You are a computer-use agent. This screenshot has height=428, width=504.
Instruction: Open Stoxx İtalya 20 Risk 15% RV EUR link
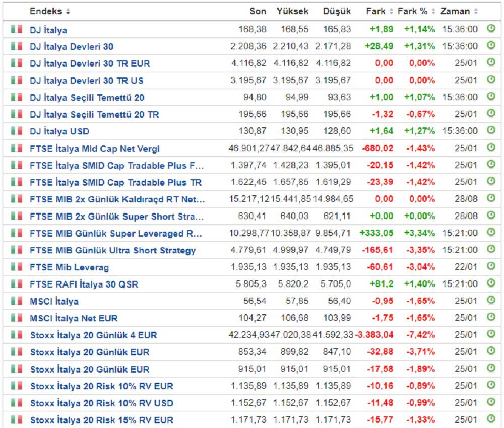[102, 420]
